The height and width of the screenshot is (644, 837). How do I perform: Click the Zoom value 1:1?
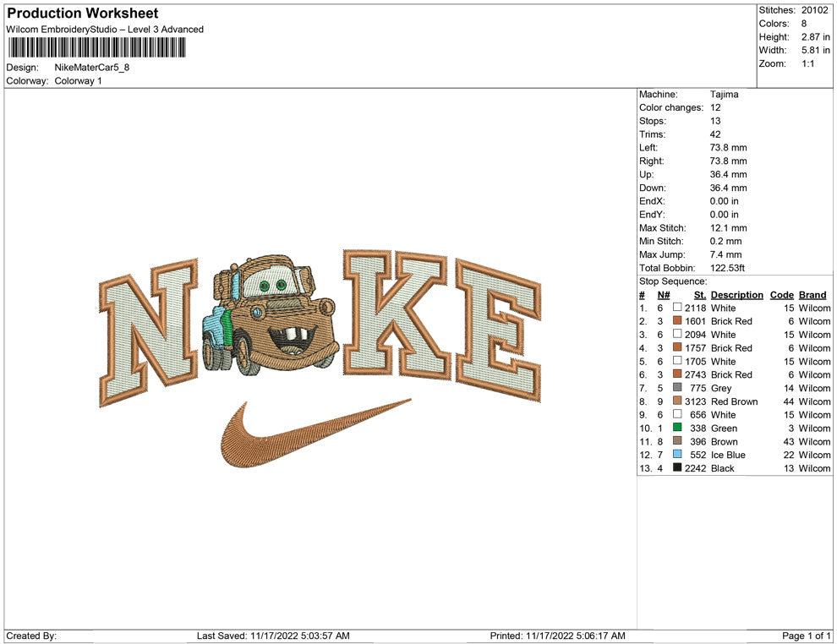click(x=807, y=63)
